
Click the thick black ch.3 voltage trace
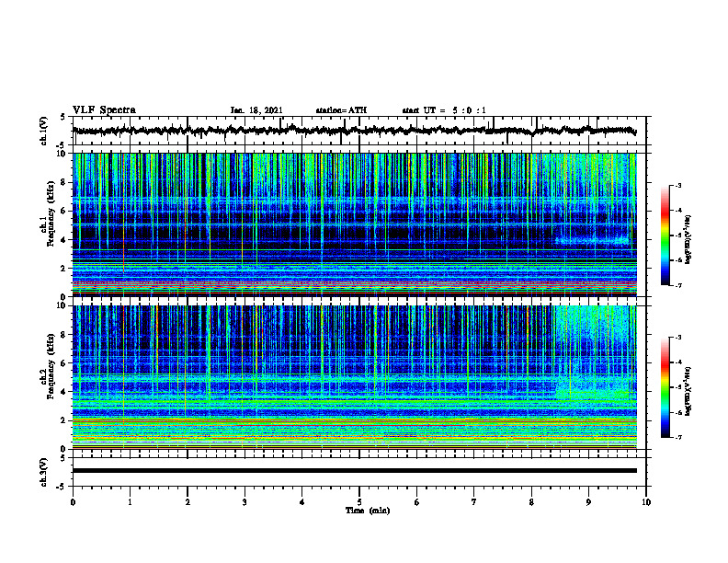[x=354, y=471]
